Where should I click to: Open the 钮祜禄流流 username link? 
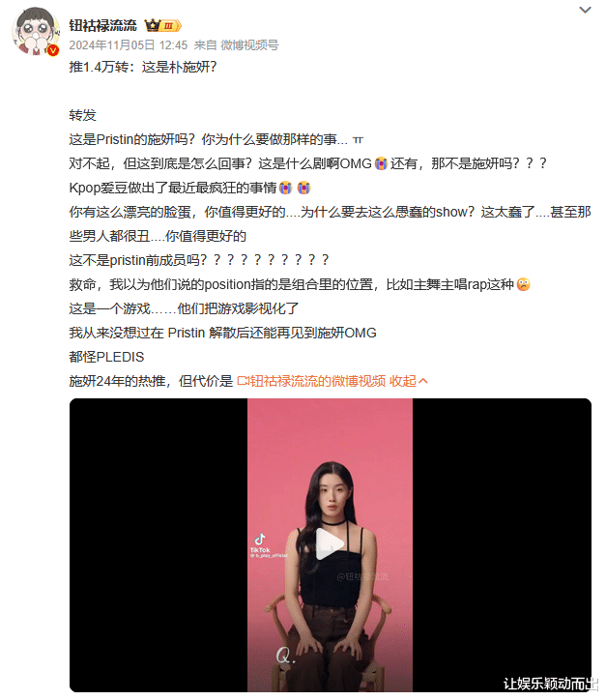[x=102, y=26]
